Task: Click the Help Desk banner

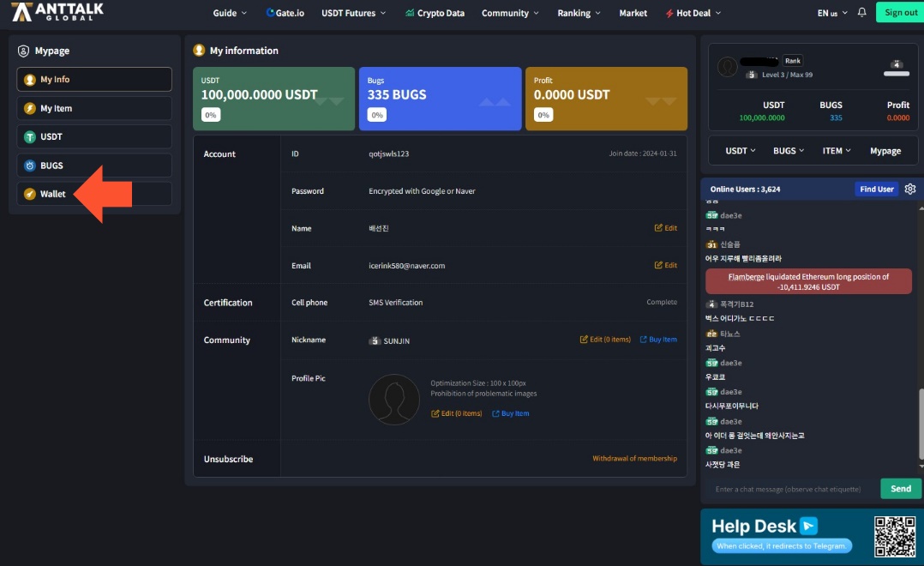Action: click(812, 537)
